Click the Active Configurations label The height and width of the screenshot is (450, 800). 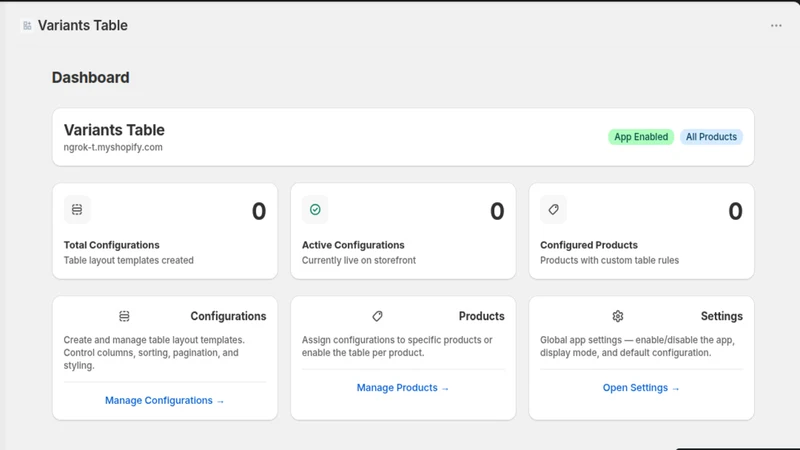click(x=353, y=245)
